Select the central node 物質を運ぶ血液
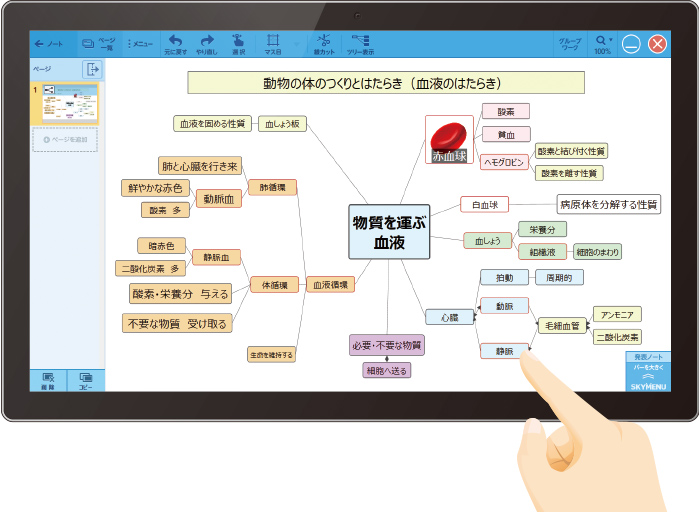This screenshot has width=699, height=512. (389, 233)
